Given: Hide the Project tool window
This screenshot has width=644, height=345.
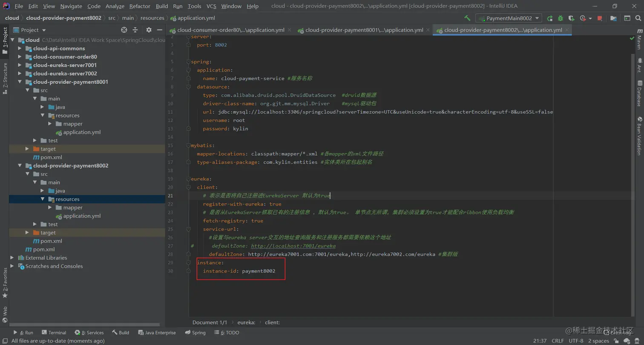Looking at the screenshot, I should (x=160, y=30).
